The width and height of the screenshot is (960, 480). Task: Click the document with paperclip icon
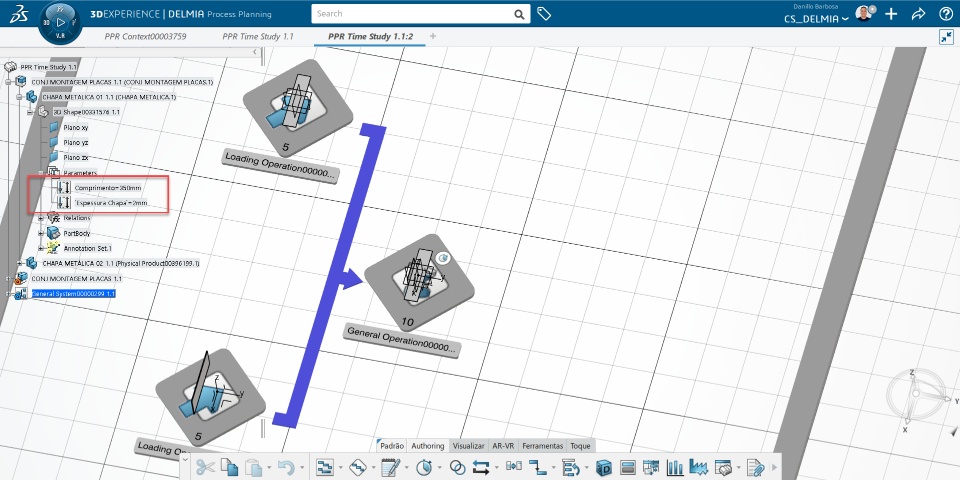pos(756,468)
